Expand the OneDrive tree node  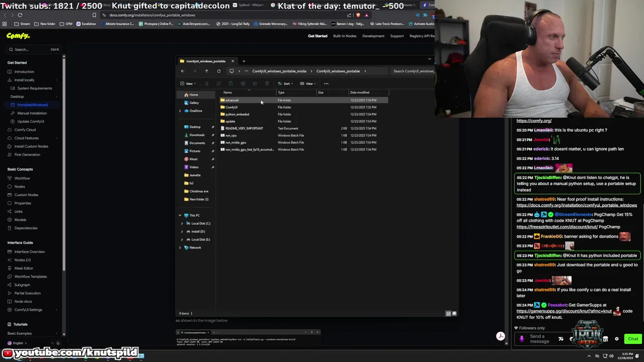coord(180,111)
